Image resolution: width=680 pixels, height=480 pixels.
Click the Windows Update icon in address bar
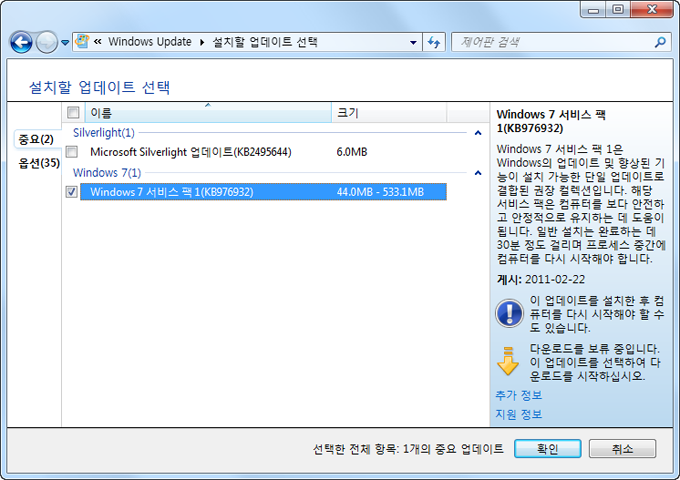pos(82,42)
